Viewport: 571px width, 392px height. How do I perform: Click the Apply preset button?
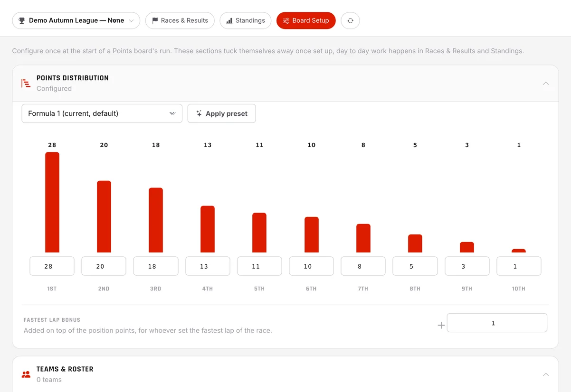pos(222,113)
